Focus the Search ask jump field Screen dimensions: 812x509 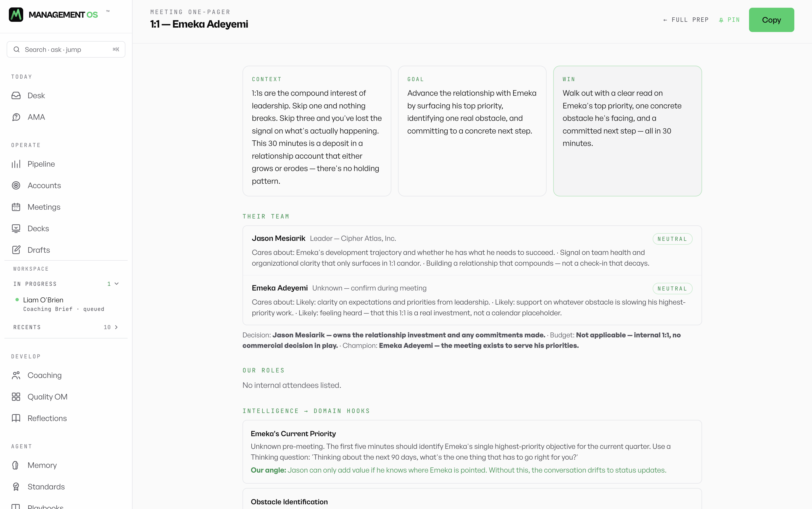tap(66, 49)
